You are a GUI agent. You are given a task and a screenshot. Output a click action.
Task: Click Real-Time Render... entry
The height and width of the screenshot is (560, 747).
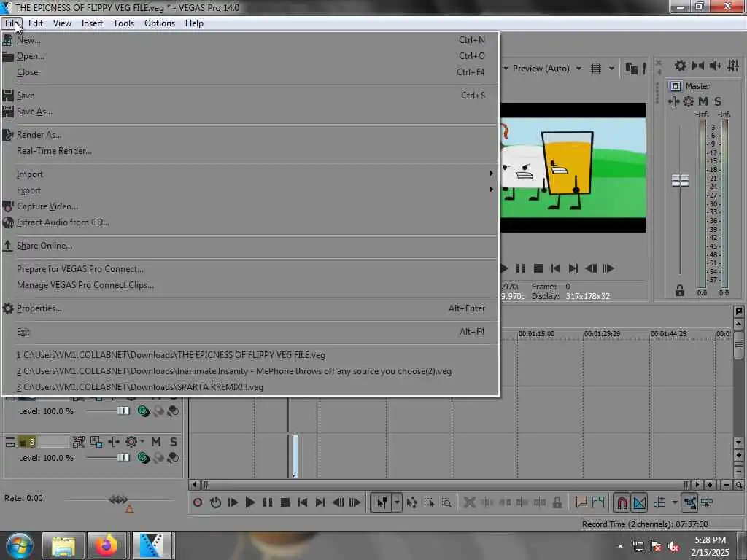250,151
